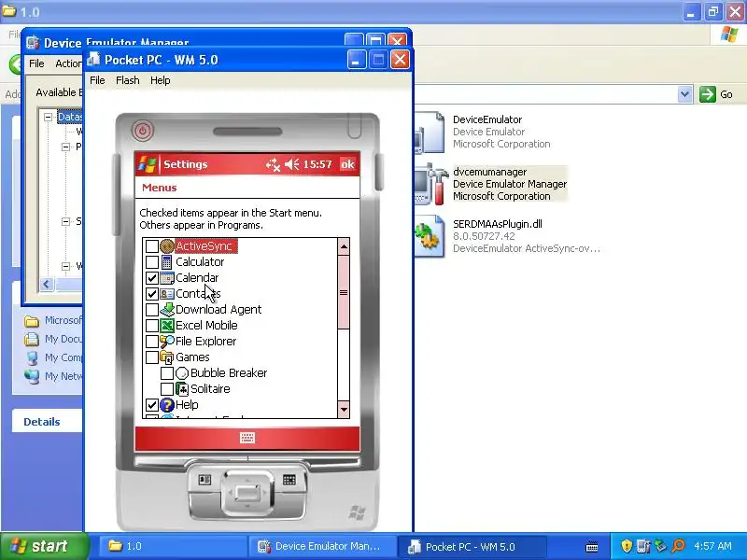Select the Datastore tree item
Viewport: 747px width, 560px height.
(x=70, y=117)
